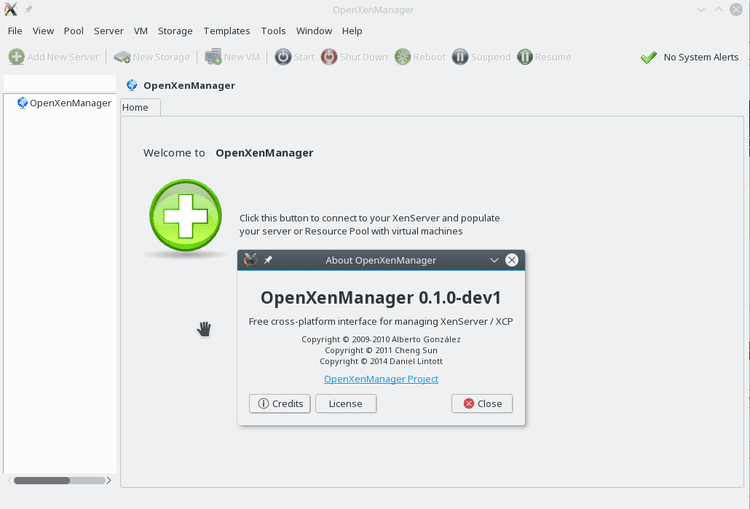Screen dimensions: 750x509
Task: Close the About dialog with the titlebar X
Action: pyautogui.click(x=512, y=260)
